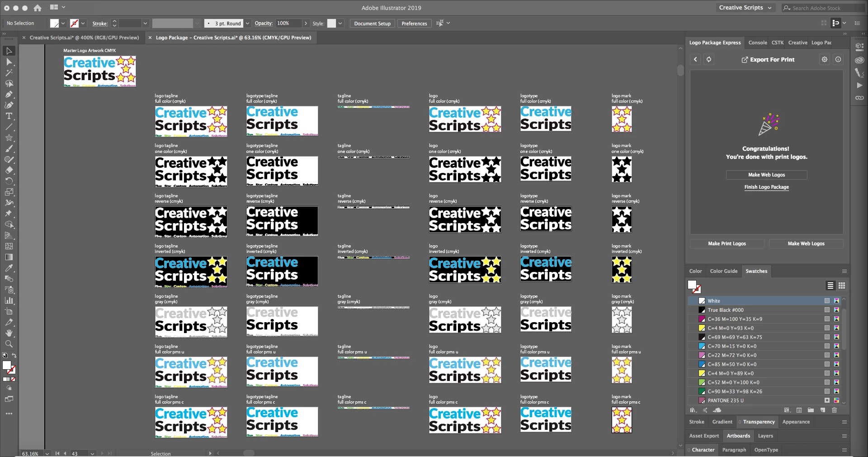Open the Logo Package Express info icon
This screenshot has height=457, width=868.
coord(838,59)
